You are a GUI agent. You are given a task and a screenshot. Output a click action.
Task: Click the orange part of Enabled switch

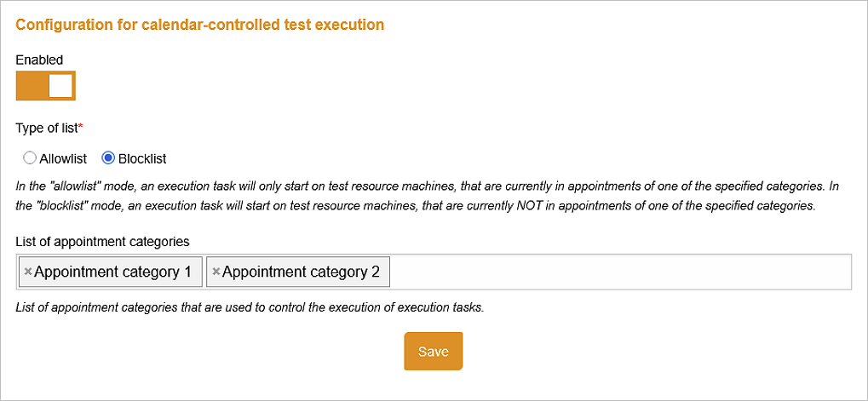pyautogui.click(x=32, y=86)
